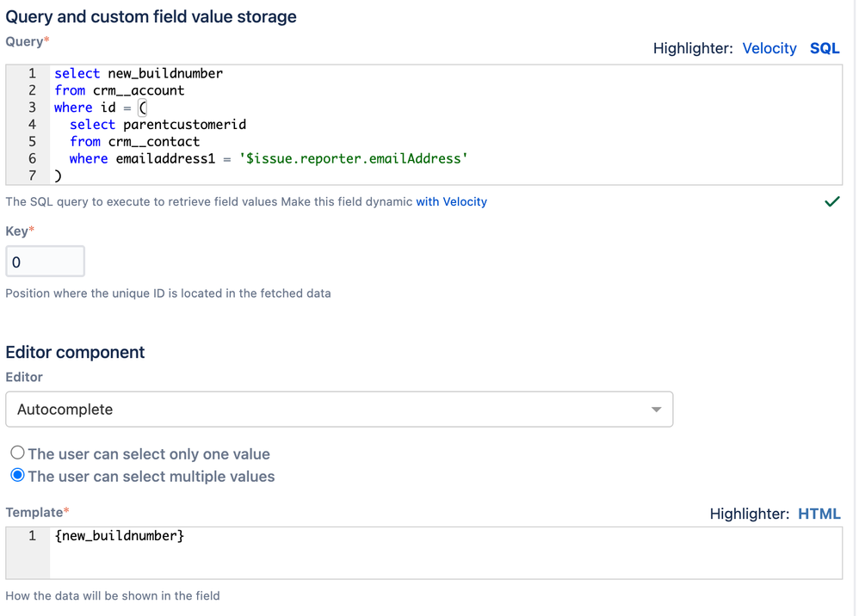Click the 'select parentcustomerid' subquery line
The image size is (859, 616).
pyautogui.click(x=158, y=125)
